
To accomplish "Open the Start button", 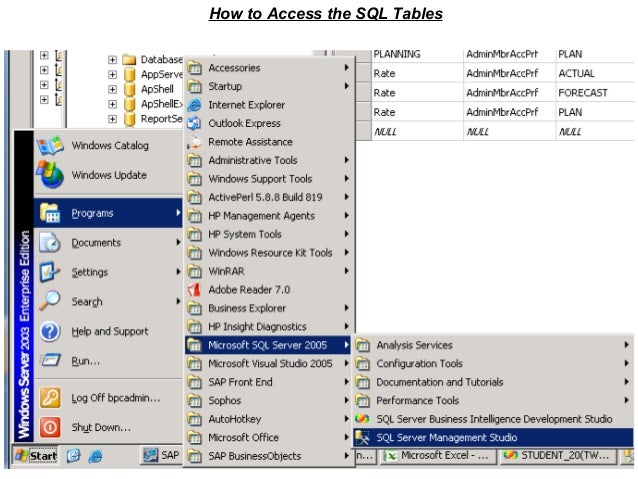I will click(x=36, y=456).
